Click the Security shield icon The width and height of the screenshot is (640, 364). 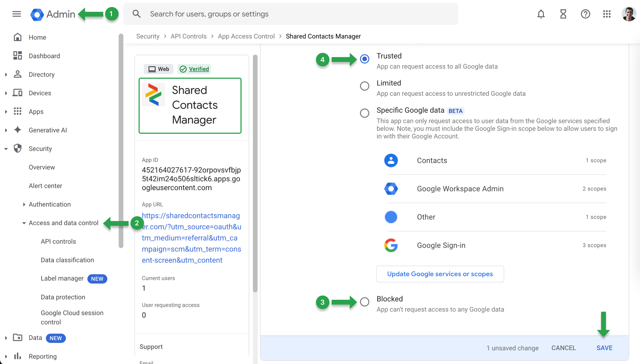(x=18, y=148)
